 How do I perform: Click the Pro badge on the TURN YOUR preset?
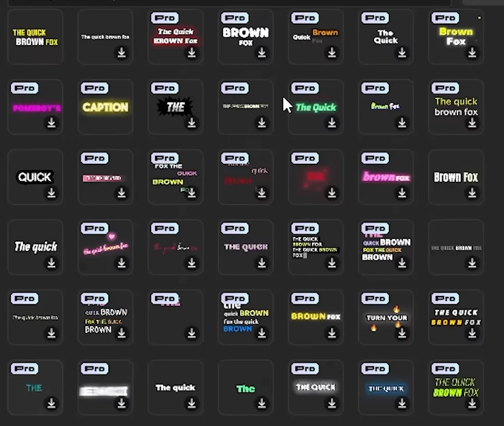click(x=375, y=298)
